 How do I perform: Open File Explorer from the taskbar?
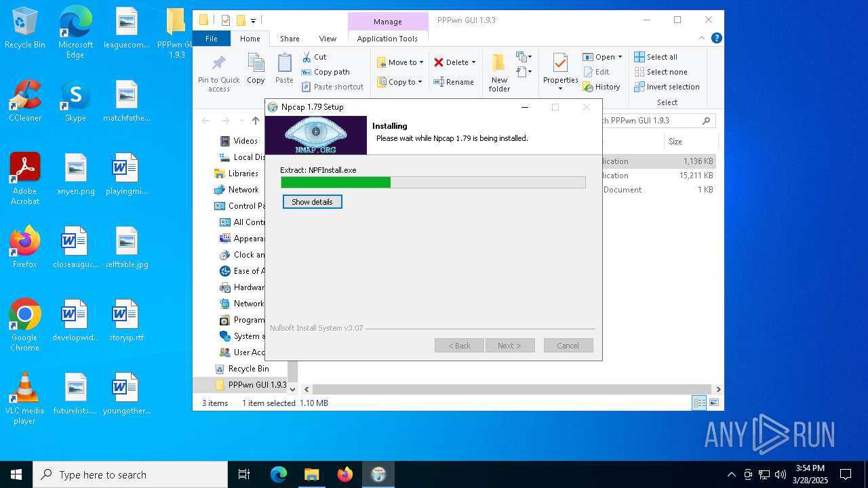tap(311, 474)
